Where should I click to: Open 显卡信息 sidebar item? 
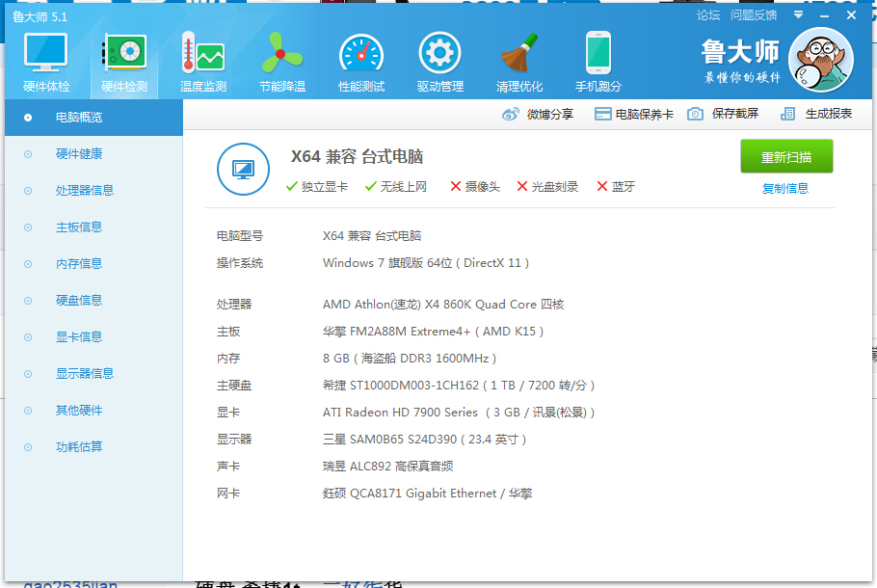coord(79,336)
